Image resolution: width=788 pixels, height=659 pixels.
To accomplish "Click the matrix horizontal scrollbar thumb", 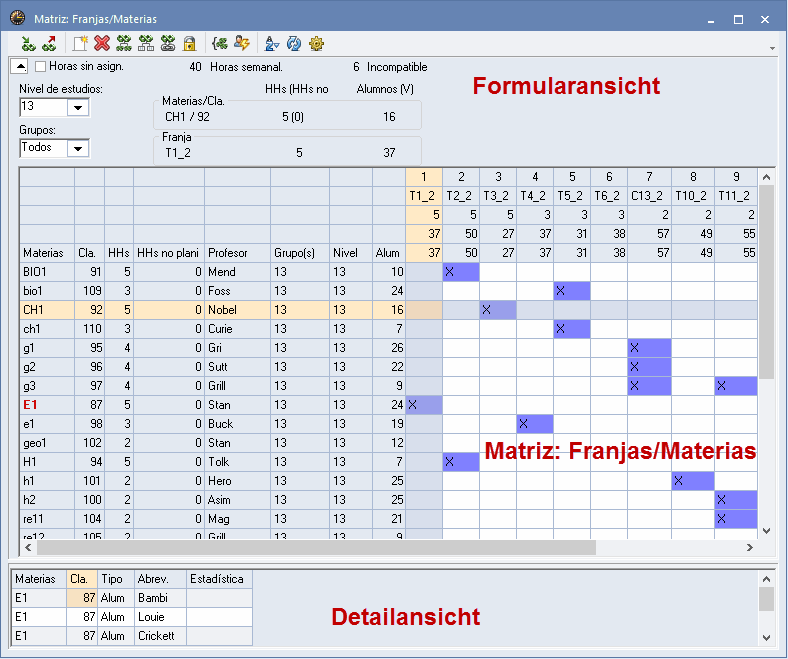I will (x=317, y=547).
